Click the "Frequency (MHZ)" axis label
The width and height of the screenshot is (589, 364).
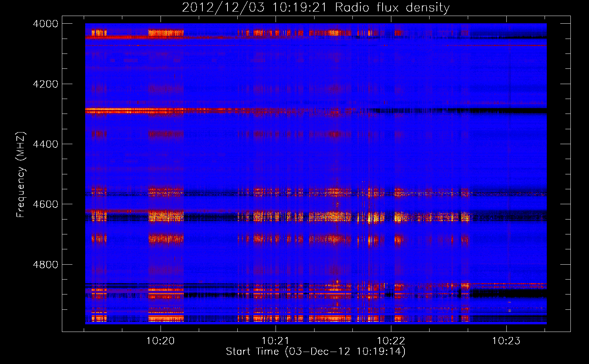click(21, 175)
